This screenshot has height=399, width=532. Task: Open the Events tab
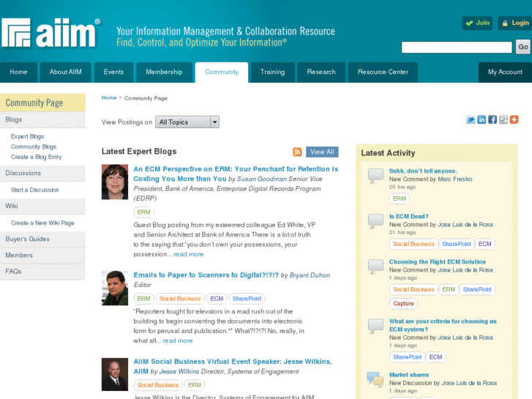pyautogui.click(x=113, y=72)
